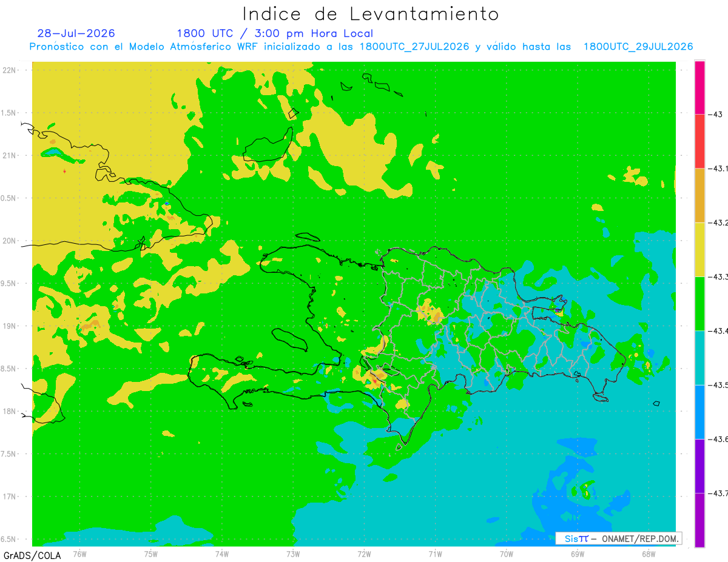Viewport: 728px width, 562px height.
Task: Click the latitude label '17N'
Action: click(x=9, y=497)
